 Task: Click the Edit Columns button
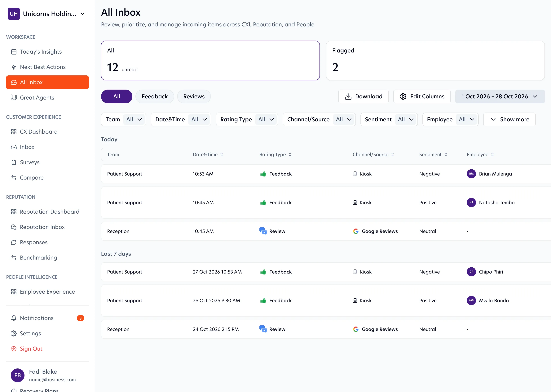pos(422,96)
